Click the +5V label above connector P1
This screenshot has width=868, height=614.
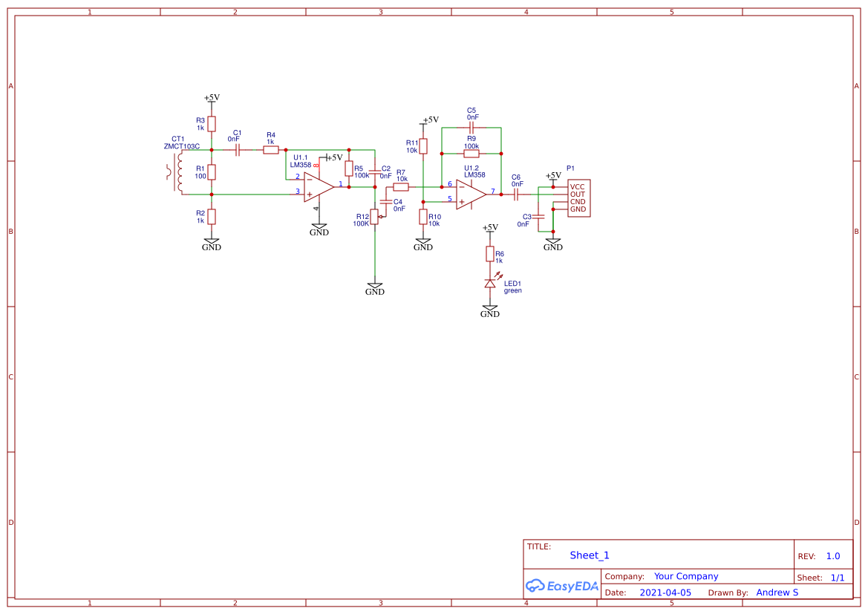click(x=554, y=175)
